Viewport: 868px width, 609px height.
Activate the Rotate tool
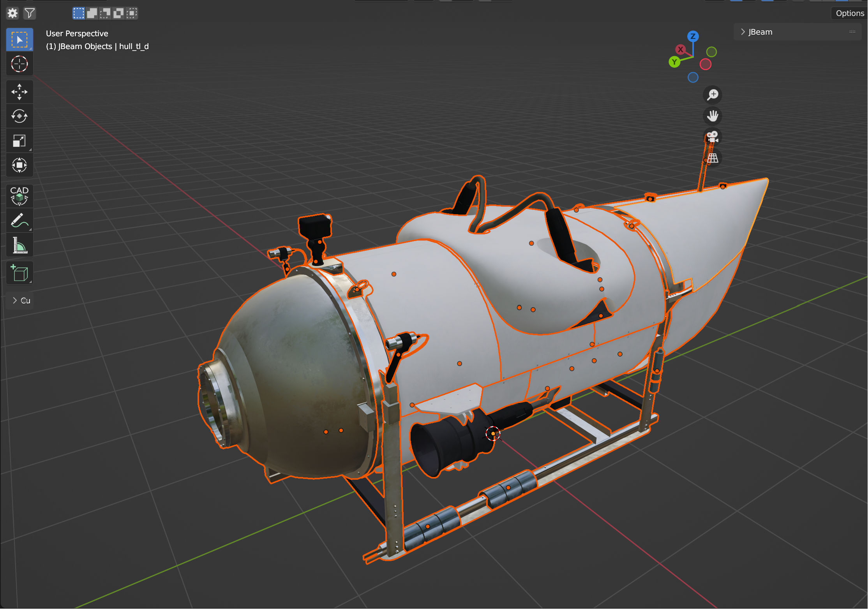(19, 116)
